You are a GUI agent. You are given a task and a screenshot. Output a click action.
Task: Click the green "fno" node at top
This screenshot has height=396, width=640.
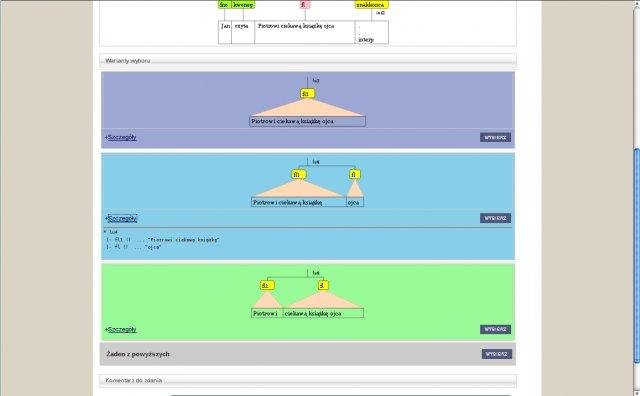(224, 4)
